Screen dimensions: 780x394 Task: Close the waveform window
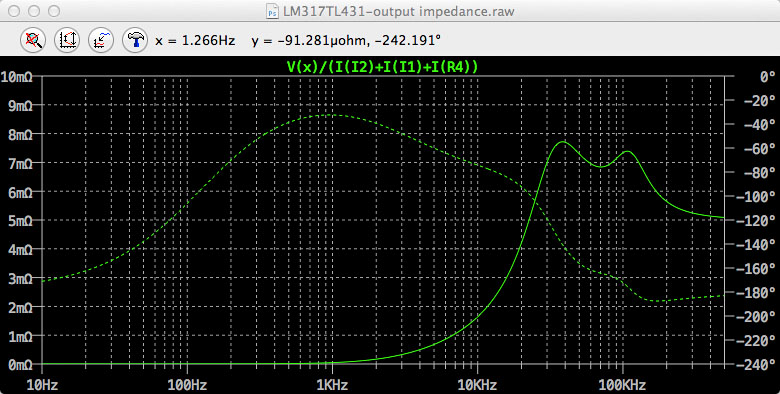(x=14, y=11)
